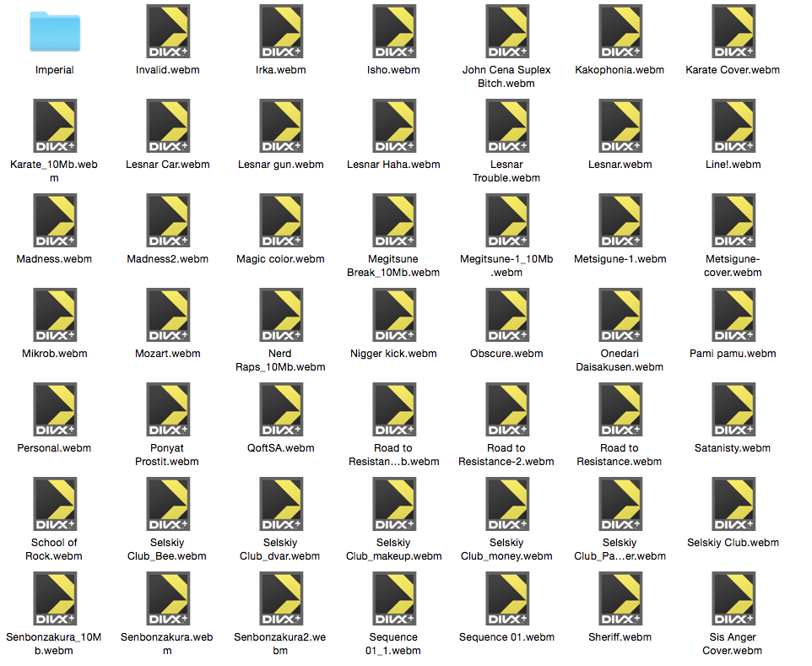Image resolution: width=812 pixels, height=666 pixels.
Task: Select the Madness.webm file icon
Action: [x=55, y=220]
